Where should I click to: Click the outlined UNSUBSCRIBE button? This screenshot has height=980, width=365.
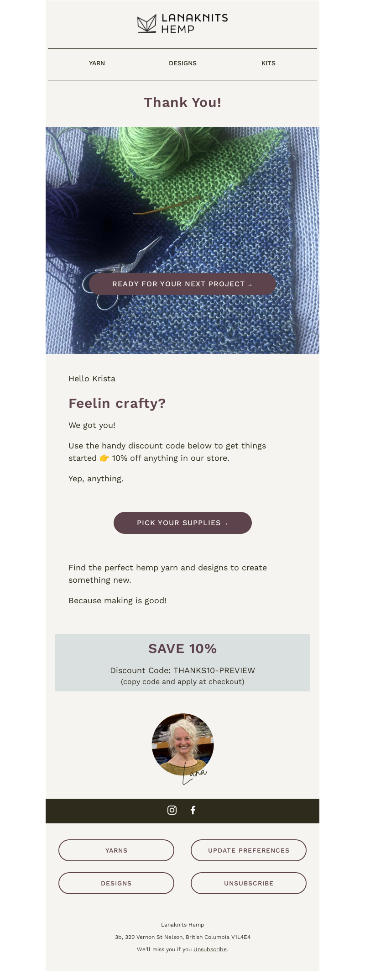pyautogui.click(x=249, y=883)
